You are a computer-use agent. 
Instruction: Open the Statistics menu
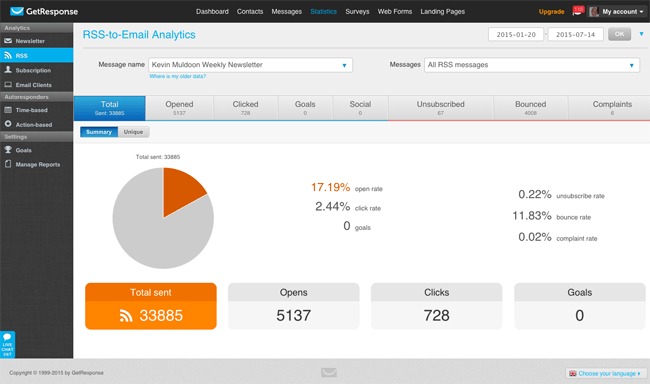(x=323, y=12)
